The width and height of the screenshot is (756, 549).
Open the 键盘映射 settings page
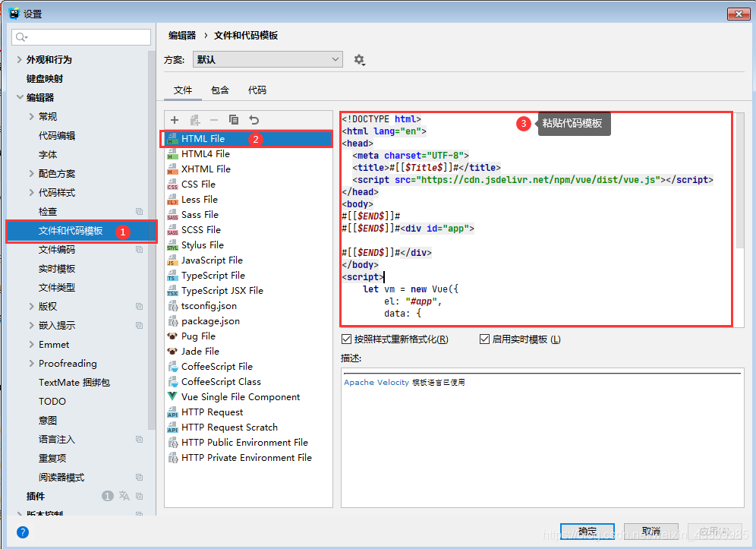coord(45,79)
